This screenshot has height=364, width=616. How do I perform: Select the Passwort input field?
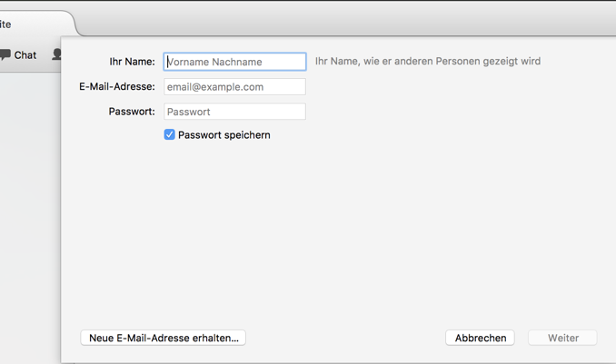(x=234, y=112)
